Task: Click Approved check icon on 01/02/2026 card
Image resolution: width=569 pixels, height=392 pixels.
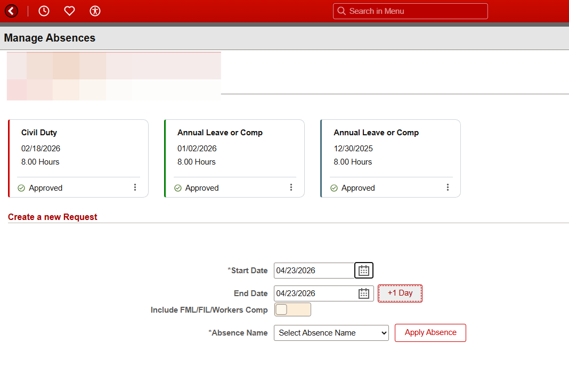Action: point(178,188)
